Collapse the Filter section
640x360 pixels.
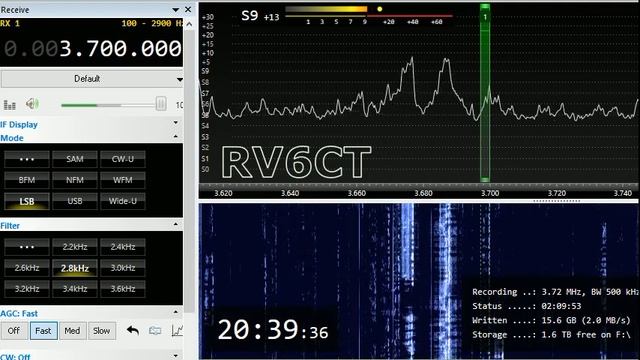point(176,224)
